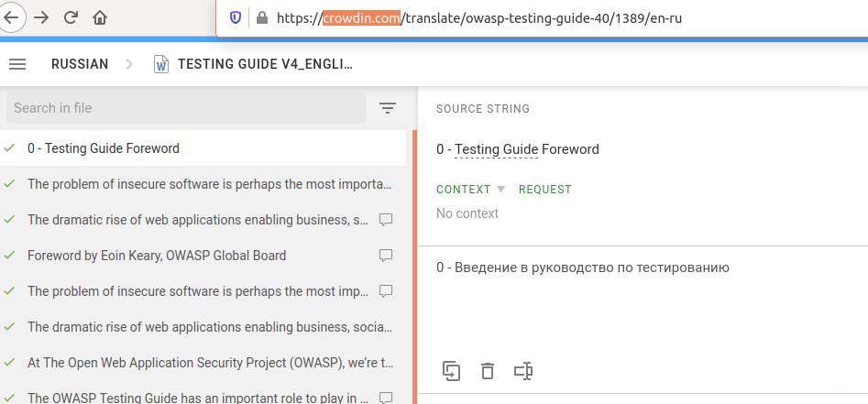Open the TESTING GUIDE V4_ENGLI… file name
This screenshot has width=868, height=404.
pos(265,64)
